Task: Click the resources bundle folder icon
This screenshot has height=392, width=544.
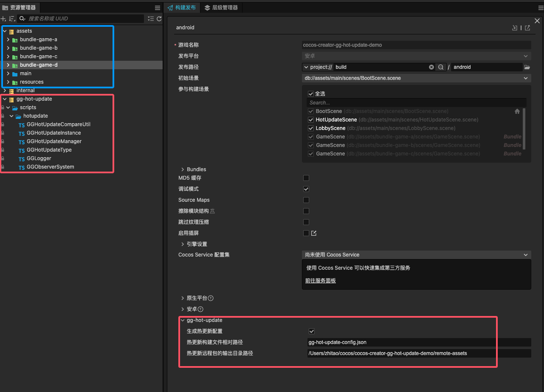Action: coord(15,82)
